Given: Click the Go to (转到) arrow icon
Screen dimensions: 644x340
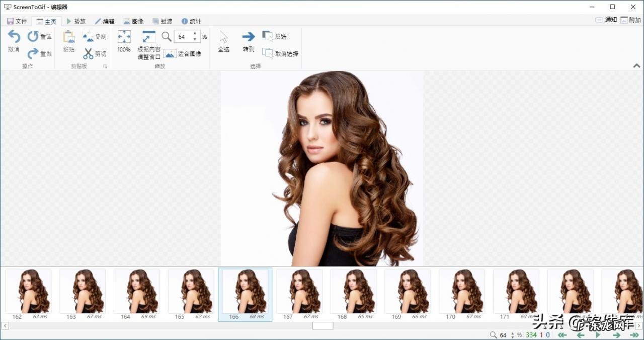Looking at the screenshot, I should point(249,37).
